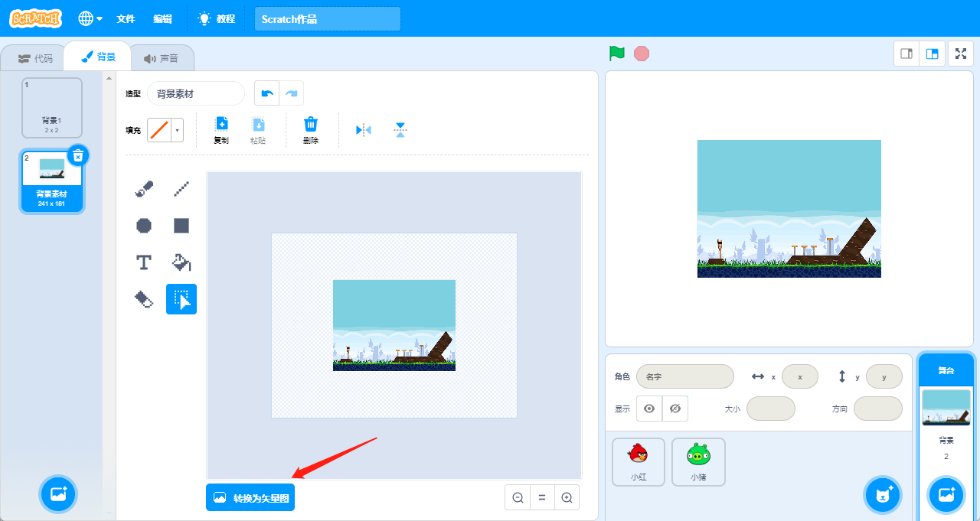
Task: Flip the selection horizontally
Action: coord(364,130)
